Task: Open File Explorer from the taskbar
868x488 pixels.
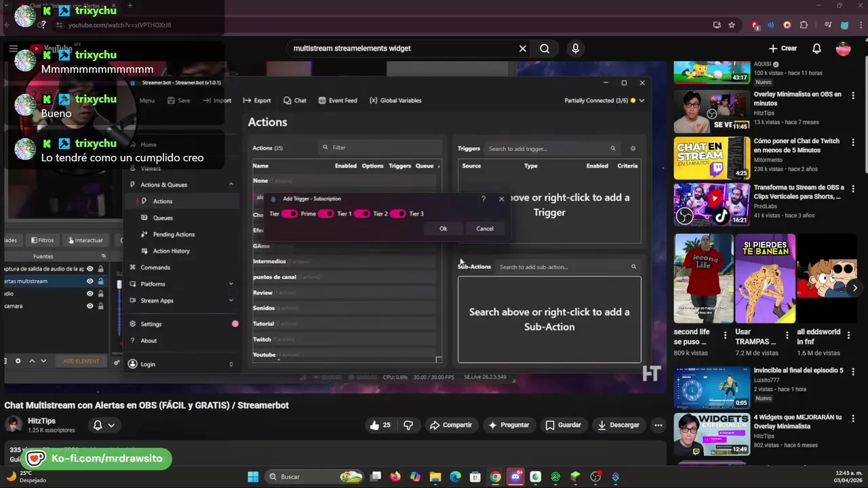Action: click(x=435, y=476)
